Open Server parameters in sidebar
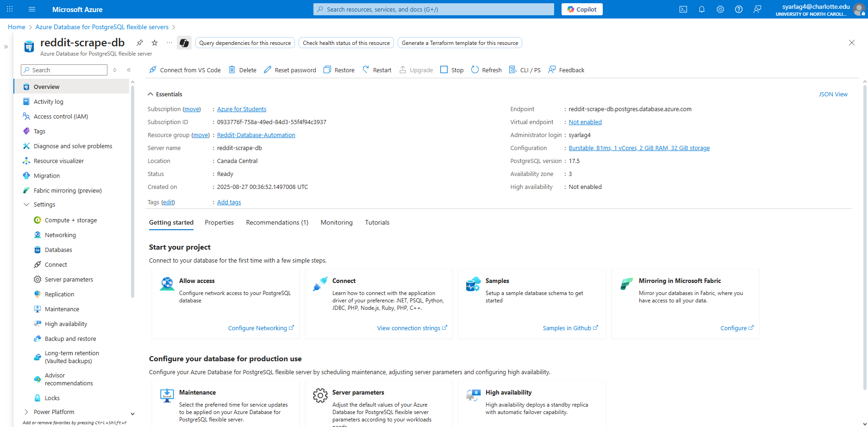 tap(69, 279)
